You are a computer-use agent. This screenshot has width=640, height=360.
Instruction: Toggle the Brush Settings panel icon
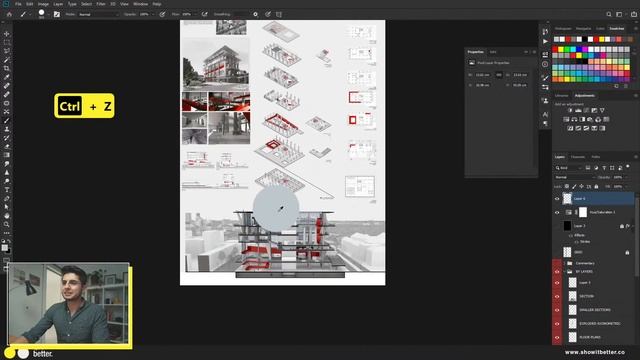pos(57,14)
